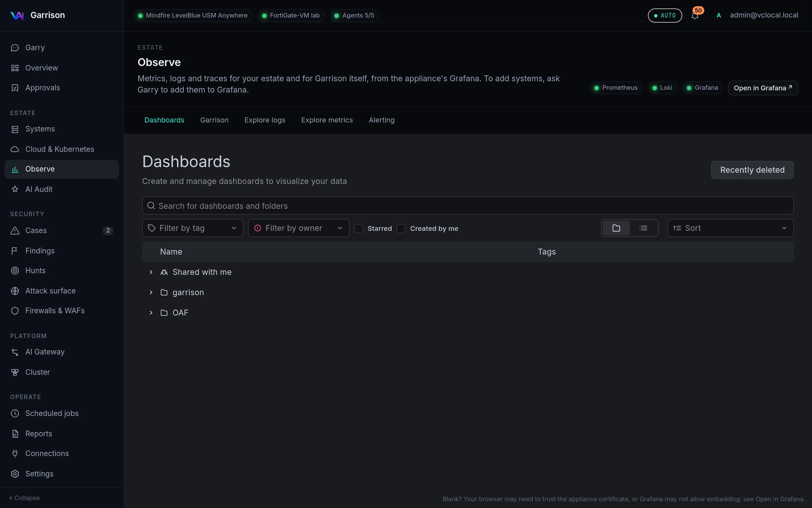Image resolution: width=812 pixels, height=508 pixels.
Task: Expand the garrison folder
Action: click(151, 292)
